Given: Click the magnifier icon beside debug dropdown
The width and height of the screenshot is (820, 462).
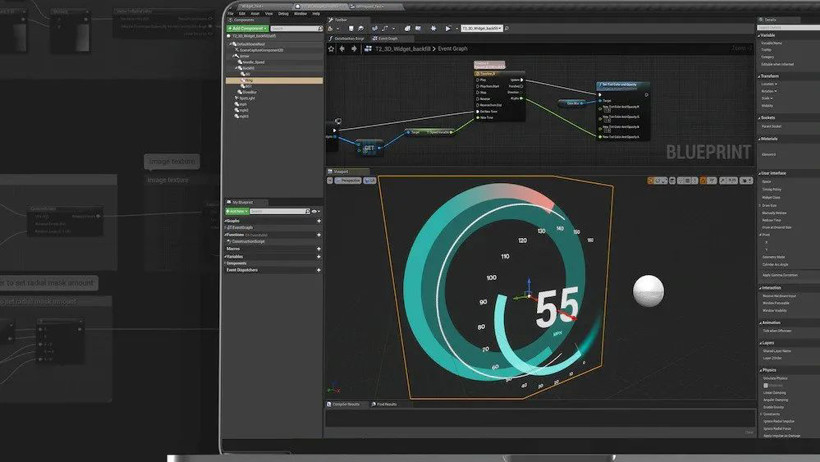Looking at the screenshot, I should pos(507,28).
